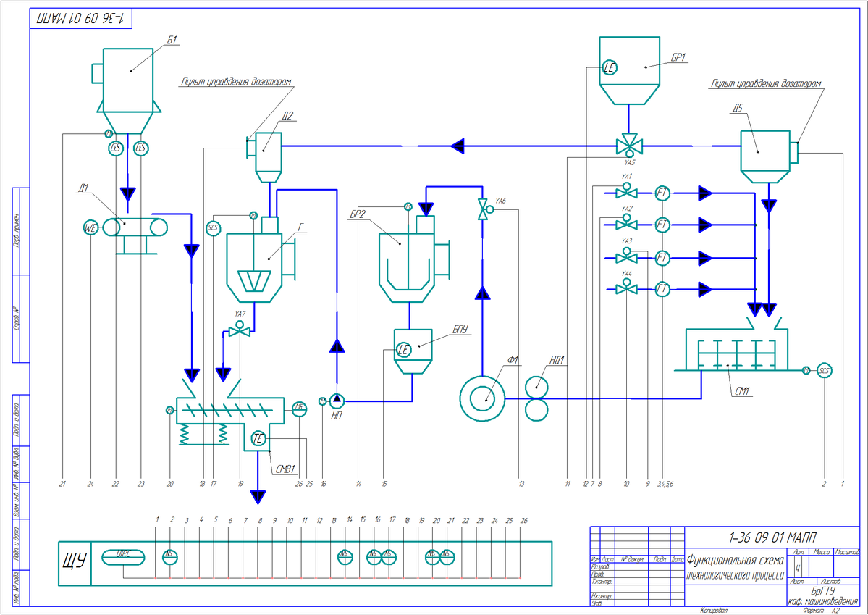Click the title block code 1-36 09 01 МАПП
Image resolution: width=868 pixels, height=615 pixels.
771,537
